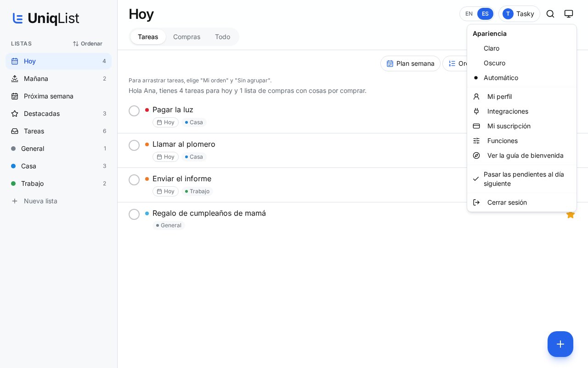Click the Tasky user avatar
The width and height of the screenshot is (588, 368).
(x=508, y=14)
